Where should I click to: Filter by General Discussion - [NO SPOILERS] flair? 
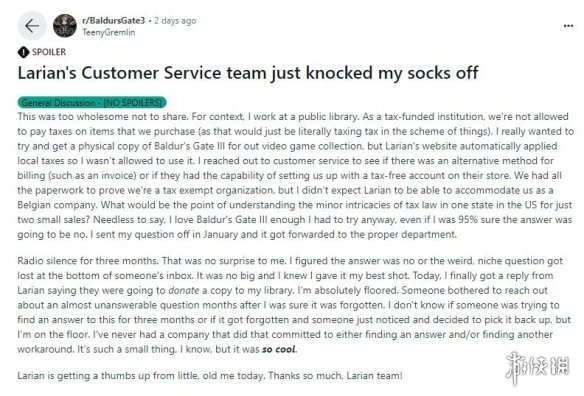(92, 102)
